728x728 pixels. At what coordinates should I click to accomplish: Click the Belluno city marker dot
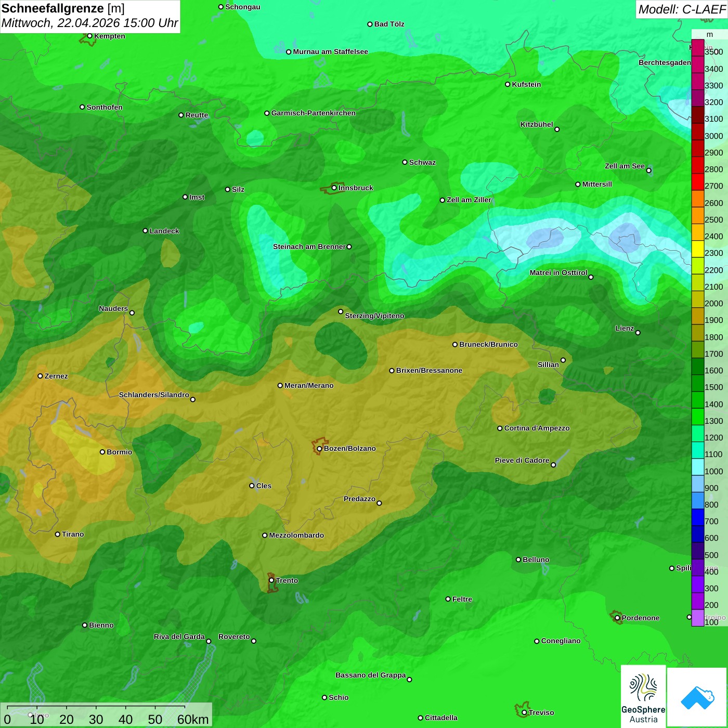(518, 560)
